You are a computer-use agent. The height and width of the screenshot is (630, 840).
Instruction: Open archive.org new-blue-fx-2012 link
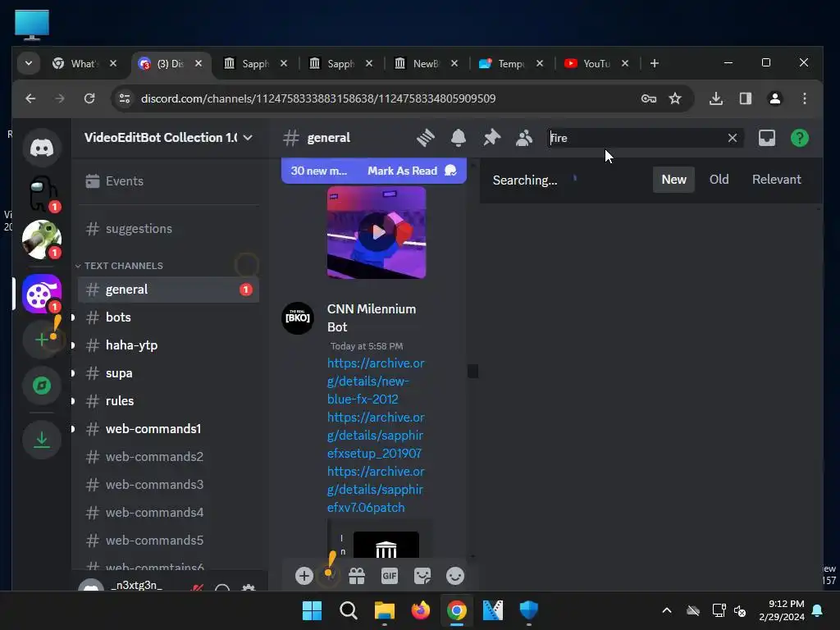376,381
